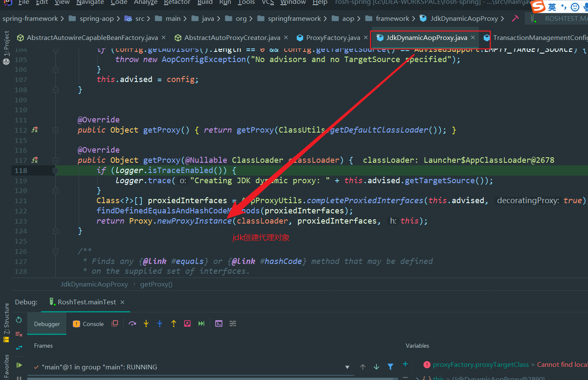Select the Console tab

coord(88,324)
